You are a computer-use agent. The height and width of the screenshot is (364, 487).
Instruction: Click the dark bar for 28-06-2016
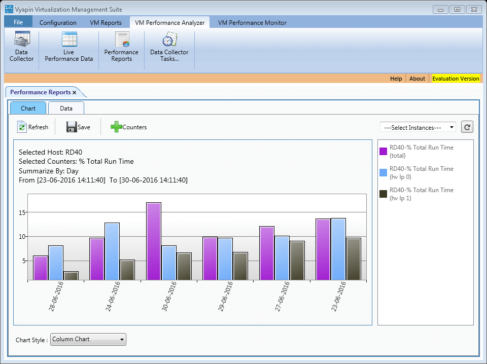(71, 276)
